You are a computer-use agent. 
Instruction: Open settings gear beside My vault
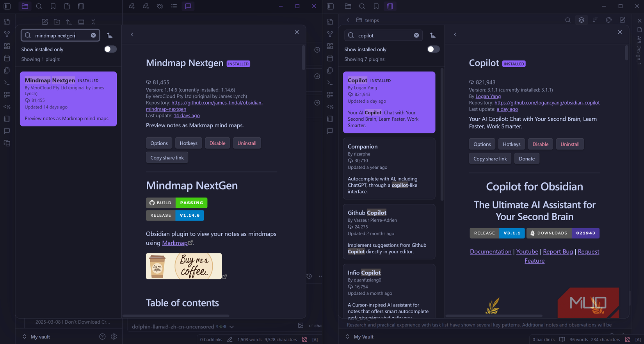(x=114, y=337)
